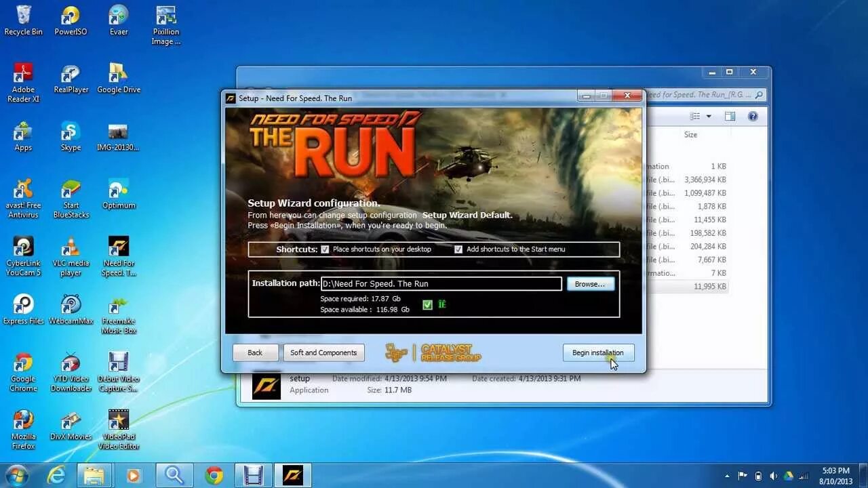Open the Recycle Bin desktop icon
This screenshot has height=488, width=868.
[23, 20]
